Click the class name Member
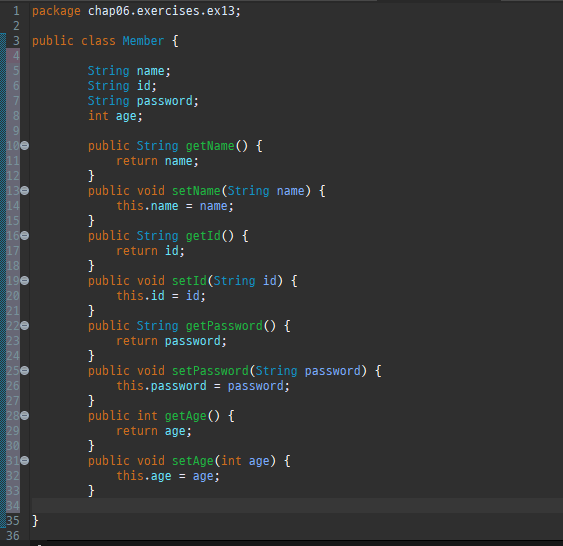 click(x=143, y=41)
